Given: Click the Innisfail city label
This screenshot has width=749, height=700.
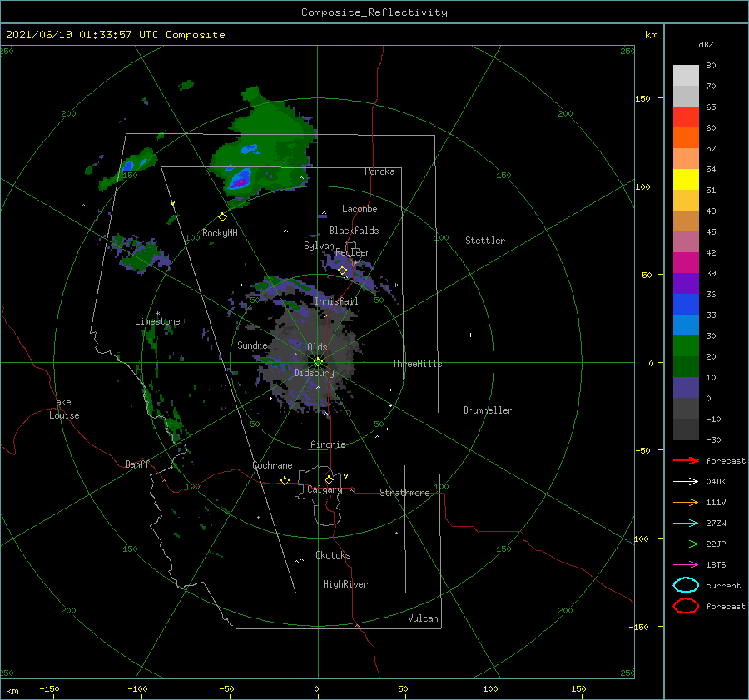Looking at the screenshot, I should tap(336, 301).
